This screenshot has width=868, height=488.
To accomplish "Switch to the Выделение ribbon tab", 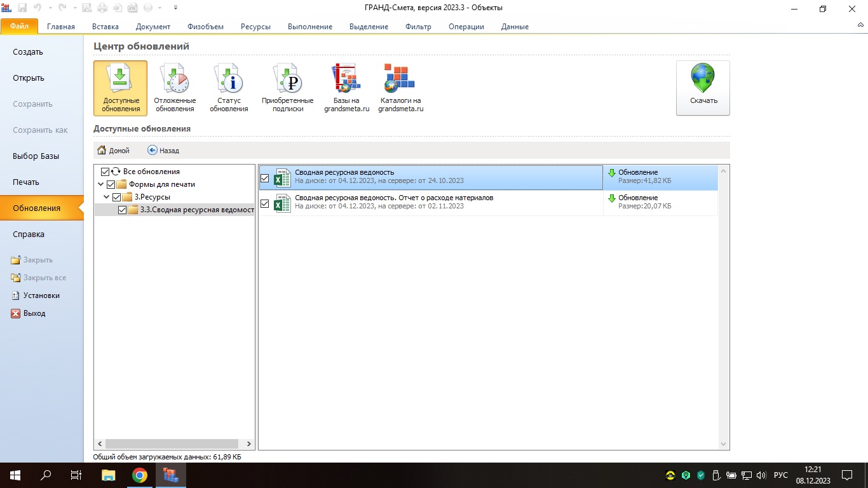I will tap(369, 27).
